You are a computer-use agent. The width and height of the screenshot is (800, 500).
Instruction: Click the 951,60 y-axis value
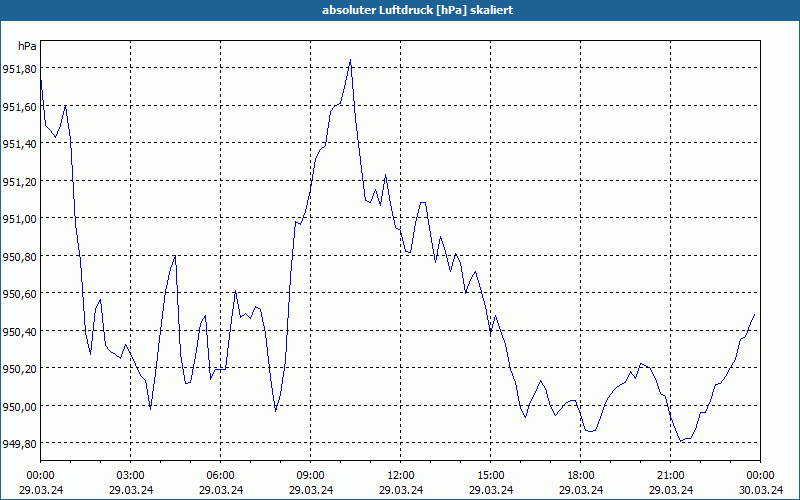[19, 106]
